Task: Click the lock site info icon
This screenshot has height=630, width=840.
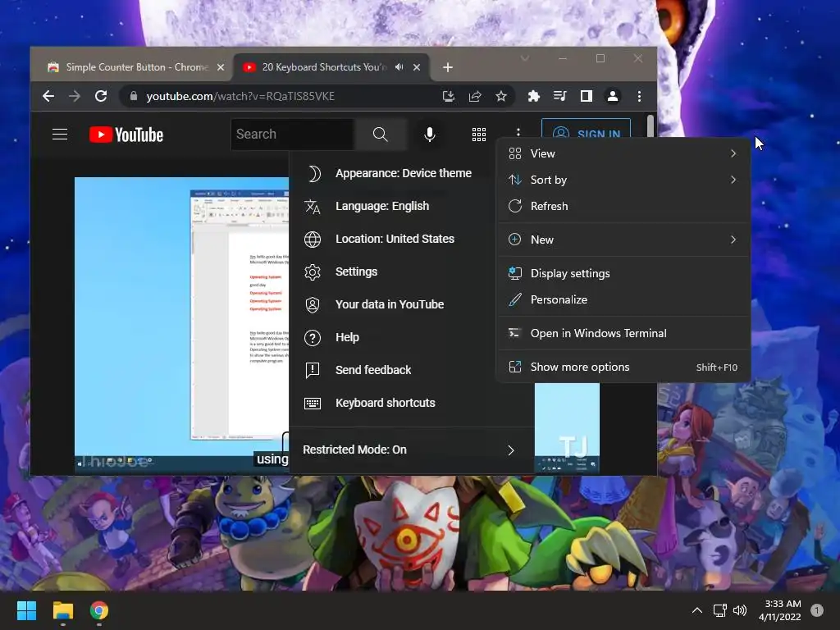Action: click(134, 96)
